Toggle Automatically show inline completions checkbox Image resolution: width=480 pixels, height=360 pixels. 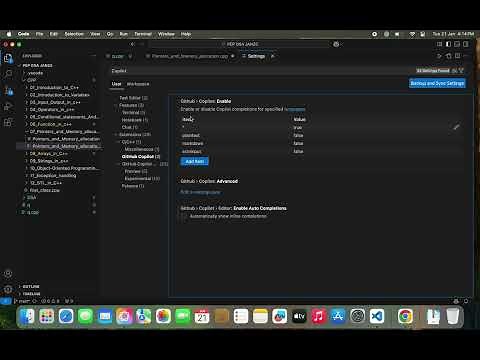(184, 217)
